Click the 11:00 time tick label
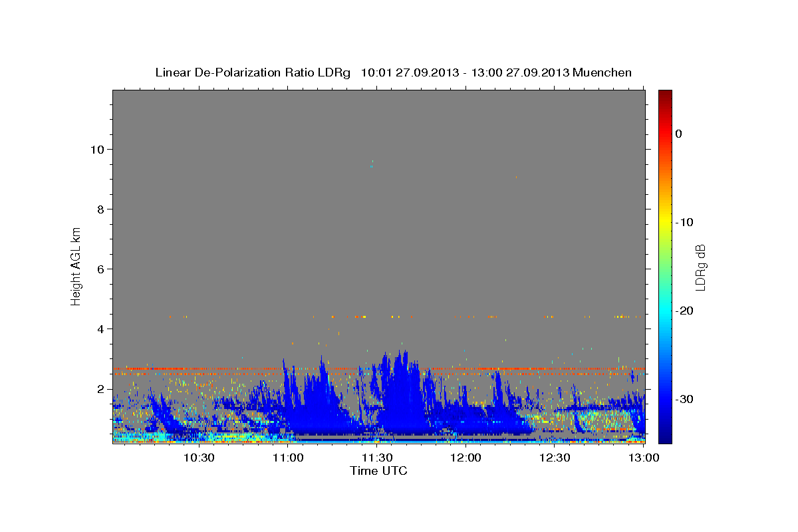Screen dimensions: 798x532 pos(289,458)
